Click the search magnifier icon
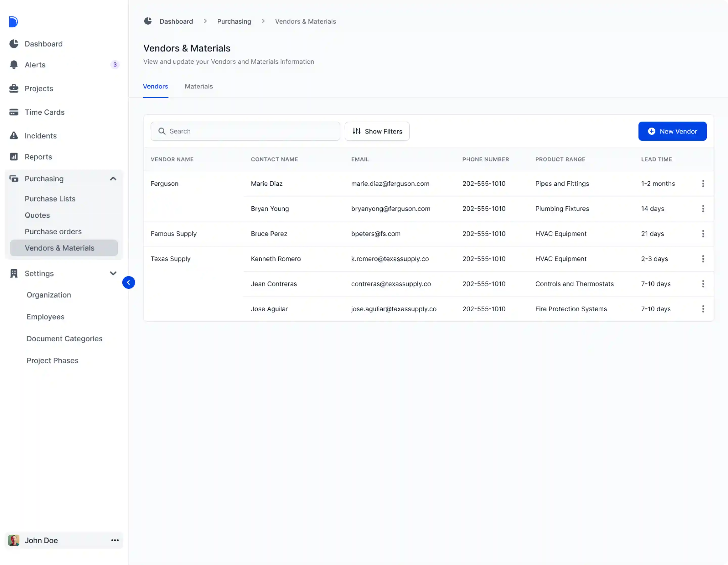Image resolution: width=728 pixels, height=565 pixels. [x=162, y=131]
